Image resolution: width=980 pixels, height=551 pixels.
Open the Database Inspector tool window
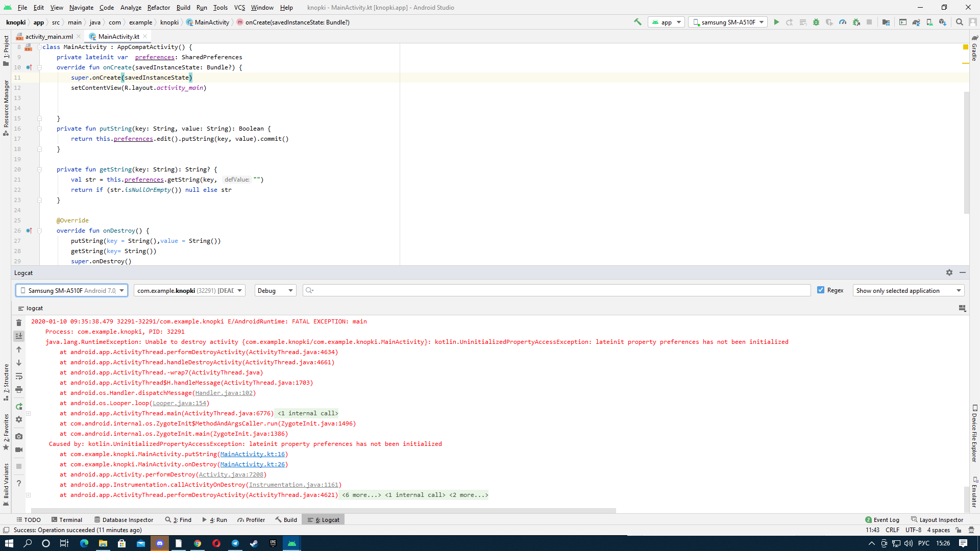(x=124, y=519)
